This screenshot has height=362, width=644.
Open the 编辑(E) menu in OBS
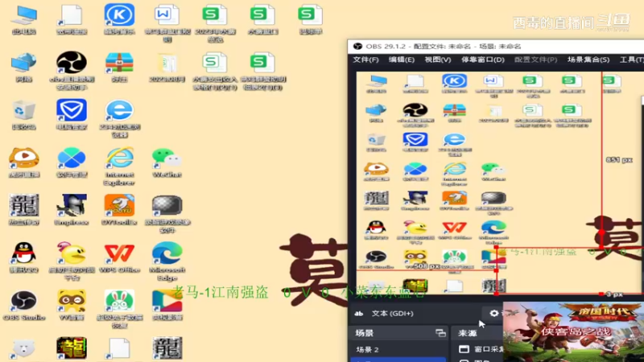(401, 60)
